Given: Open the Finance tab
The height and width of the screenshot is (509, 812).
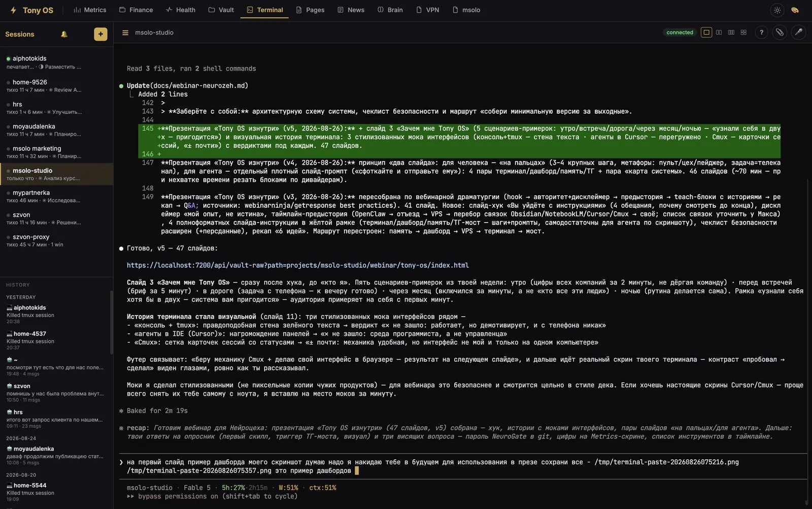Looking at the screenshot, I should click(136, 10).
